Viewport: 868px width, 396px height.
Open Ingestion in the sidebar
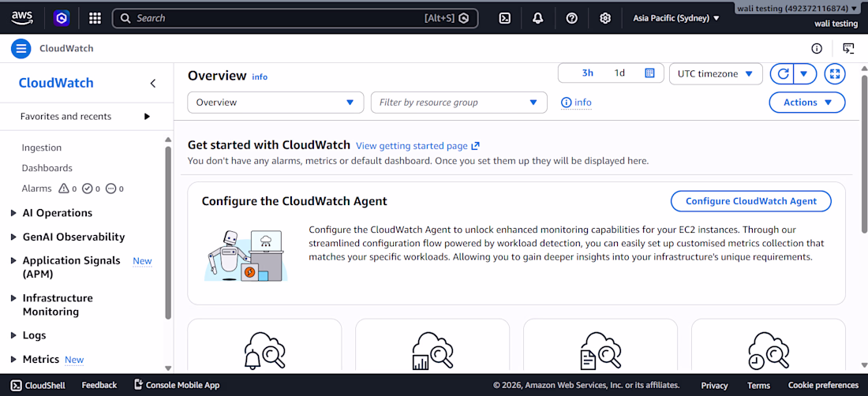point(42,148)
